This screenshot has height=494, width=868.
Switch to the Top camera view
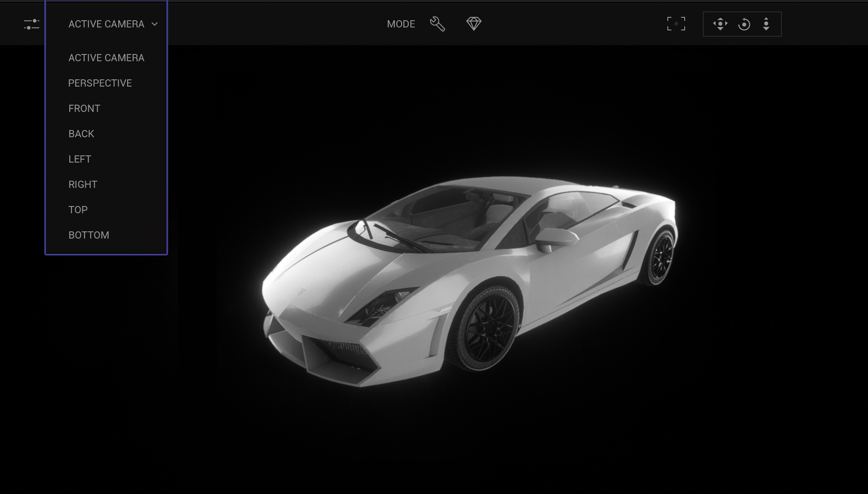point(78,210)
